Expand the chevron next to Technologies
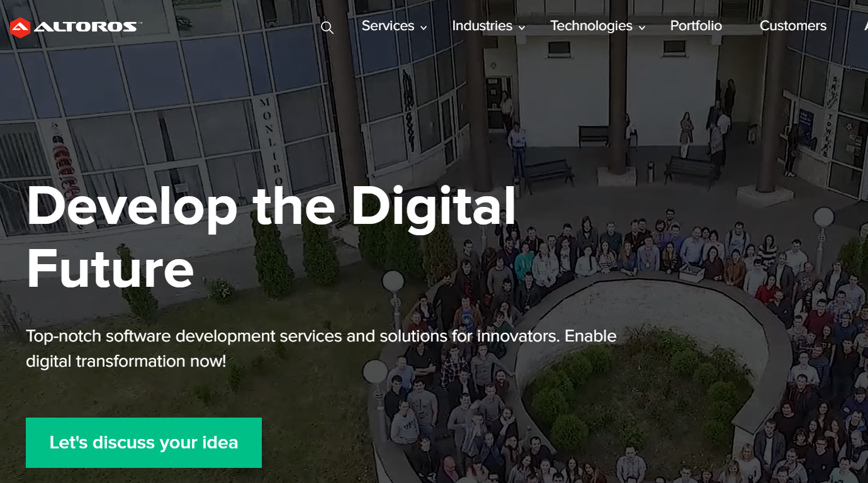The image size is (868, 483). tap(642, 28)
